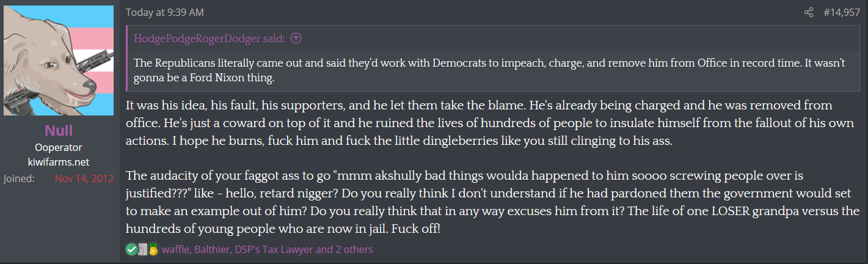The height and width of the screenshot is (264, 868).
Task: Click the join date "Nov 14, 2012"
Action: pos(84,178)
